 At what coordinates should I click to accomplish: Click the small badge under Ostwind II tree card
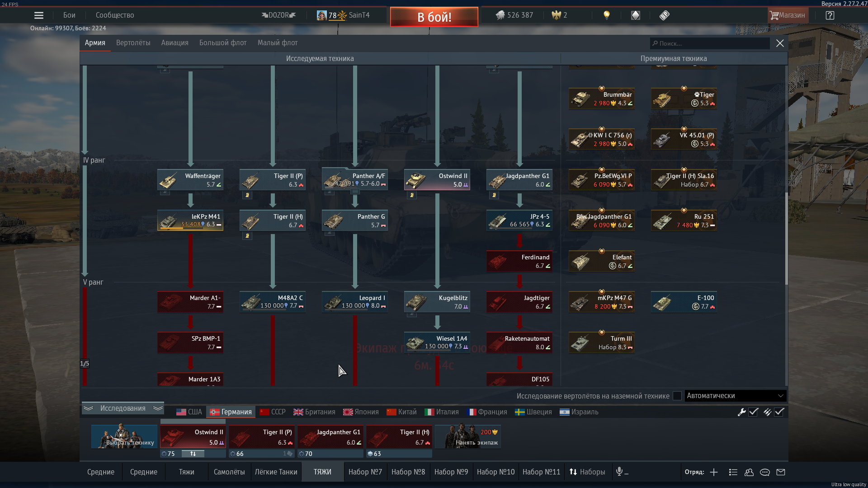click(412, 195)
